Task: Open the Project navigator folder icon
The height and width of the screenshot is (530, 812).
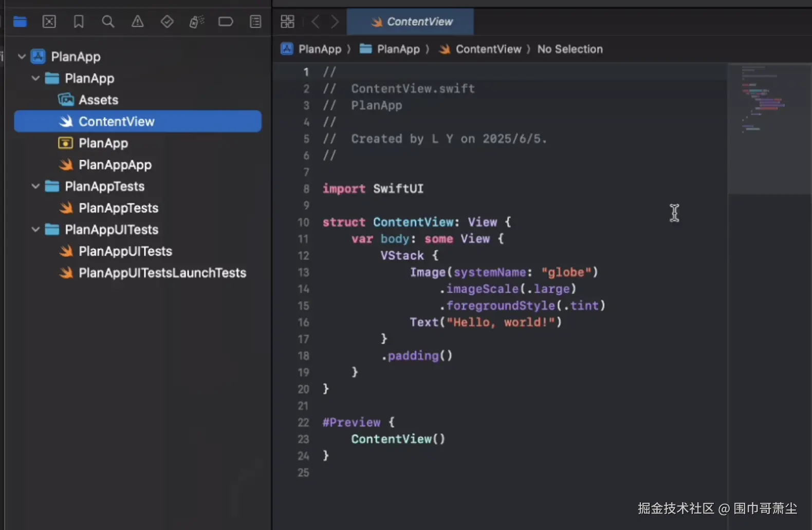Action: coord(20,22)
